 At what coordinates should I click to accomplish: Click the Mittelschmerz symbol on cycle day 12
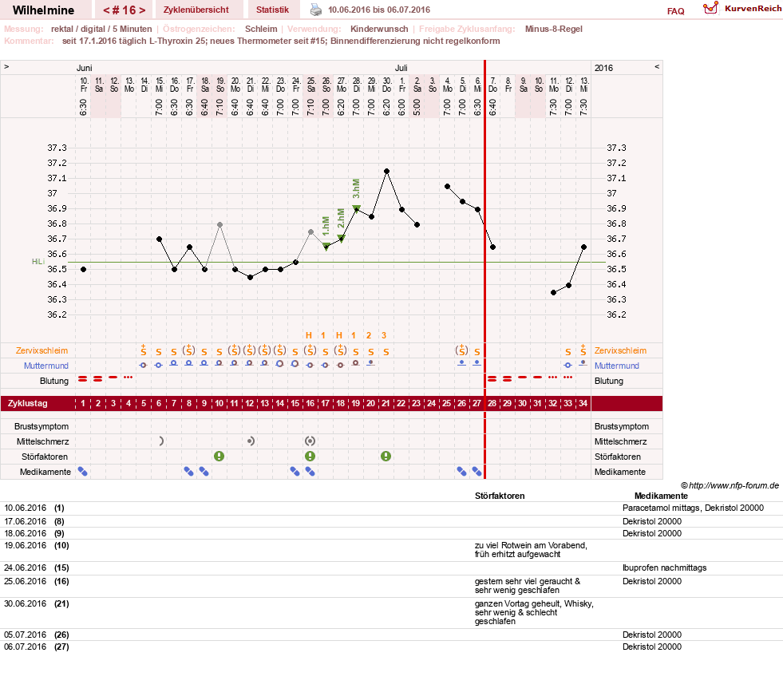251,441
